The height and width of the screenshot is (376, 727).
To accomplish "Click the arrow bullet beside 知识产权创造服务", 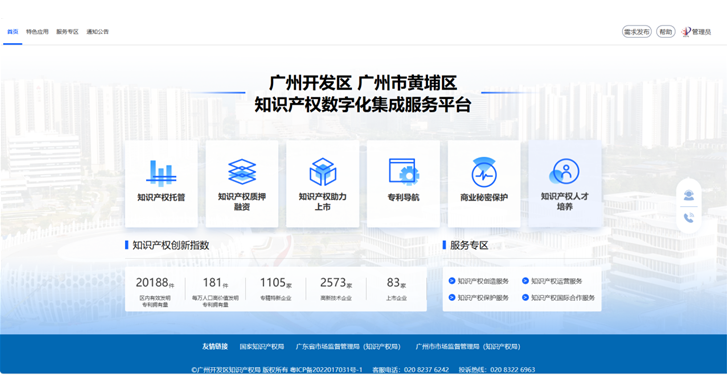I will point(452,281).
